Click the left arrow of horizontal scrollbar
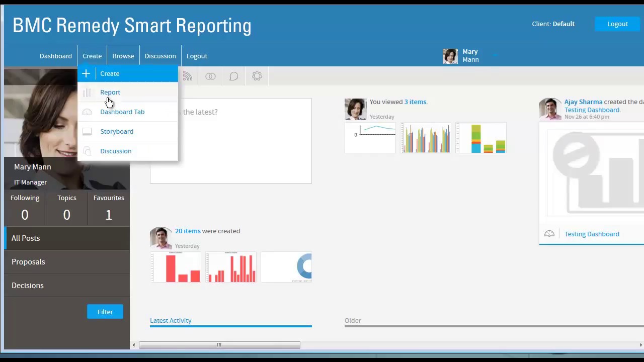Screen dimensions: 644x362 [x=134, y=345]
